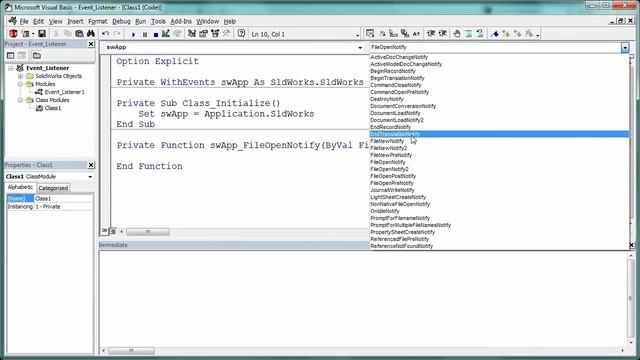The width and height of the screenshot is (640, 360).
Task: Close the Project Explorer panel
Action: coord(91,44)
